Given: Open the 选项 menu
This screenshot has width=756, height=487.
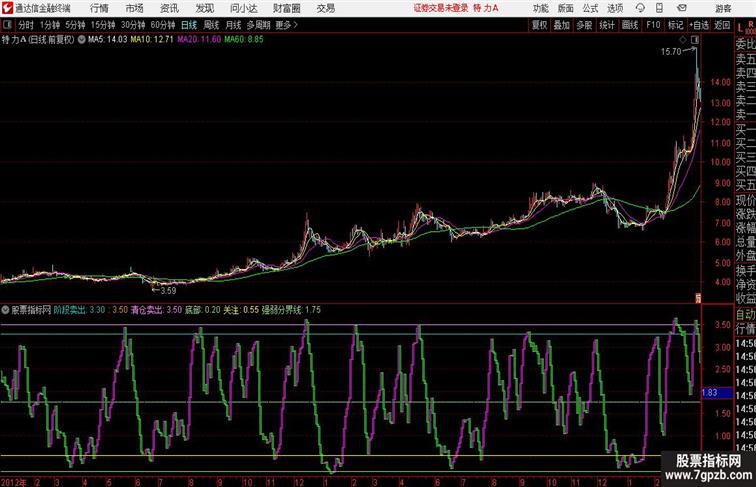Looking at the screenshot, I should (615, 8).
